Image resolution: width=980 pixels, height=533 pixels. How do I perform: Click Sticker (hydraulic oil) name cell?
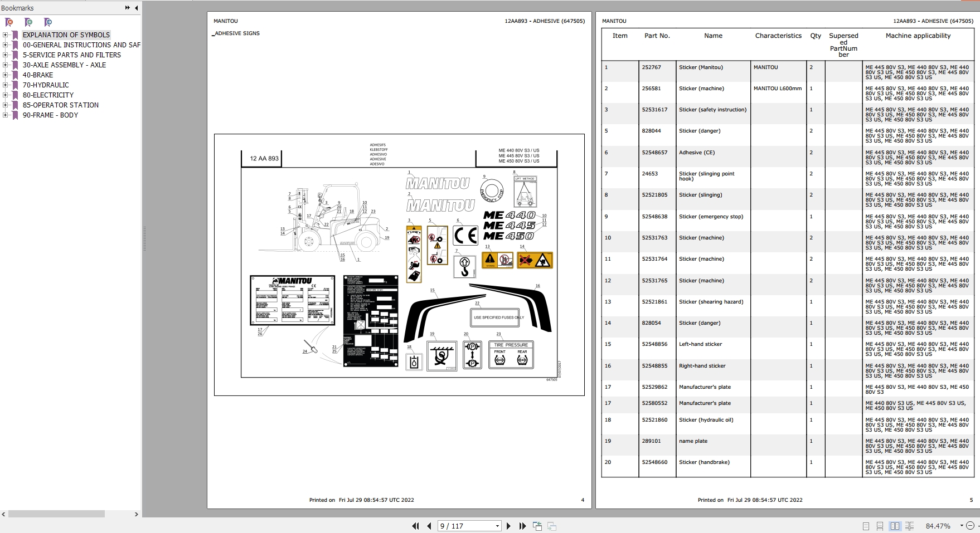click(x=706, y=420)
